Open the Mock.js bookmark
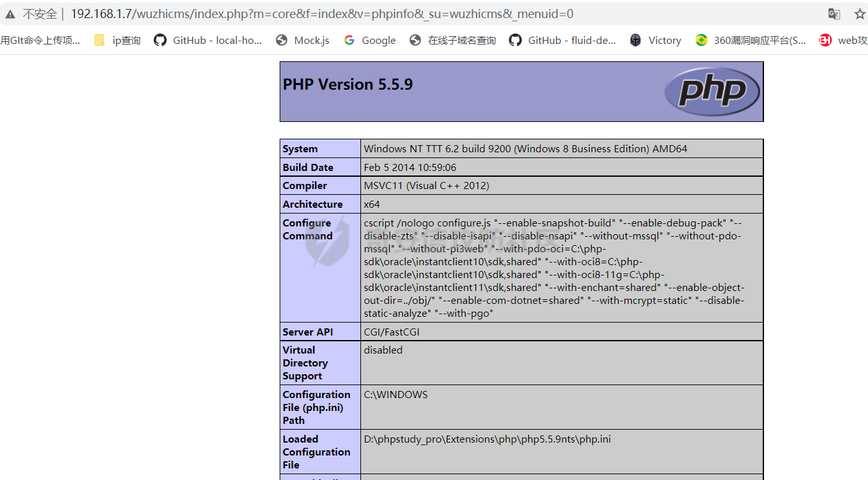Viewport: 868px width, 480px height. point(302,40)
